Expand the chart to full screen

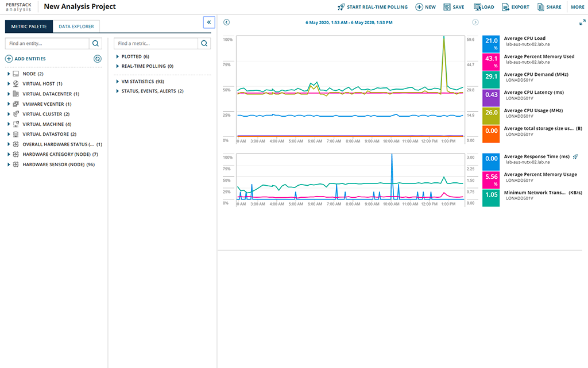(582, 22)
